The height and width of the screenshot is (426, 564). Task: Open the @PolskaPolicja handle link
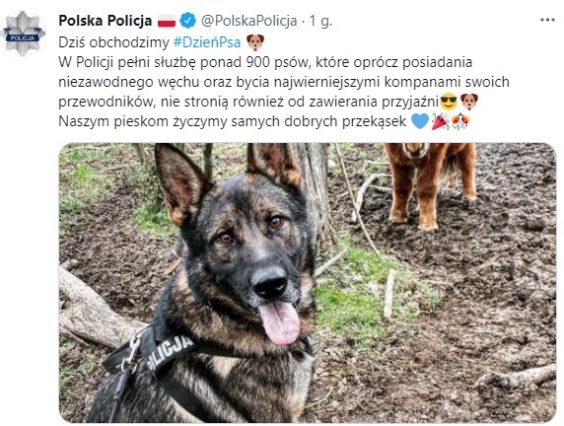coord(249,21)
